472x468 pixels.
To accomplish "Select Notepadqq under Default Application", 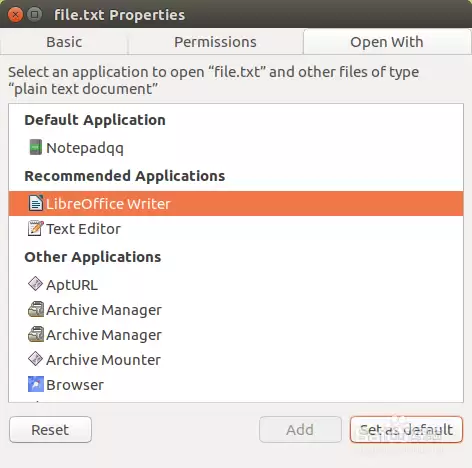I will point(236,148).
